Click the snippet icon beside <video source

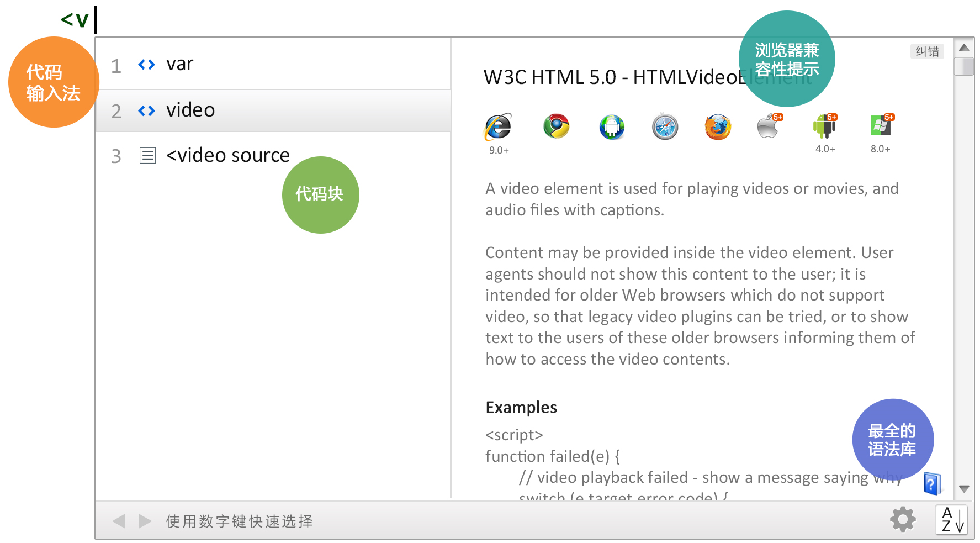point(147,156)
